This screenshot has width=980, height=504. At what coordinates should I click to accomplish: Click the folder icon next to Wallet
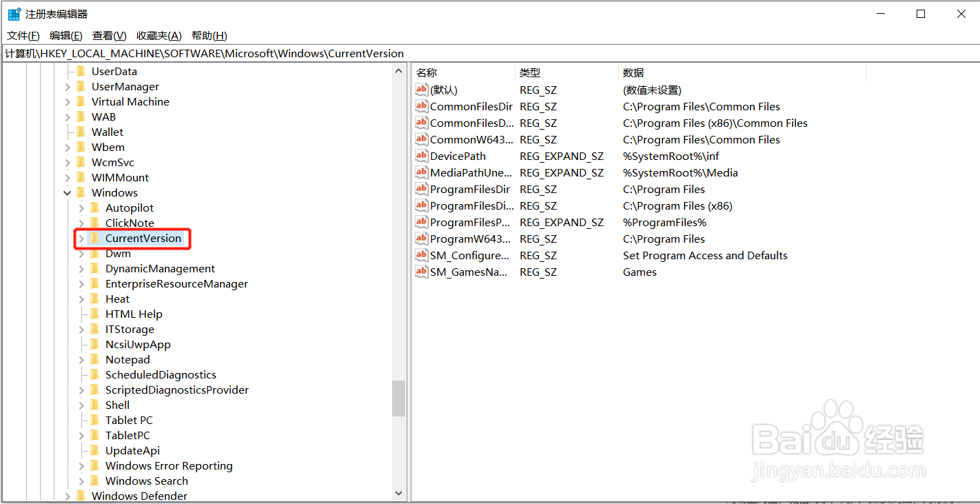point(81,132)
